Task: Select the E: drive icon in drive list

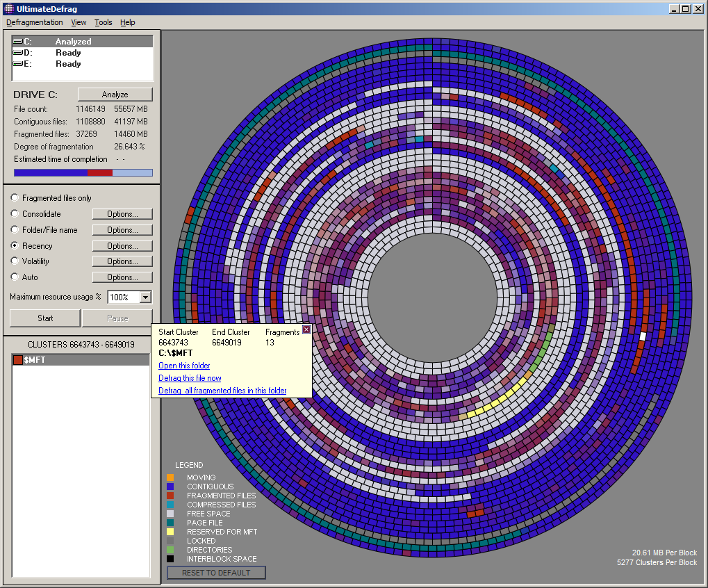Action: coord(17,64)
